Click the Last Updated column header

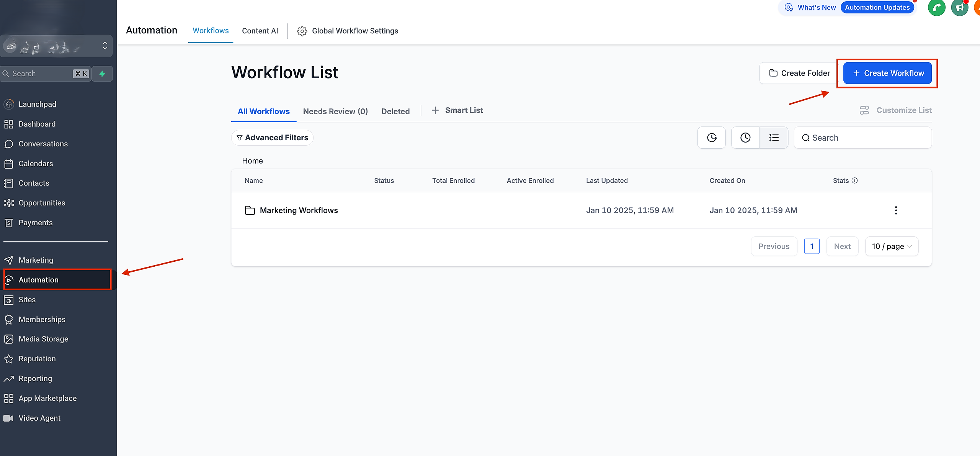point(607,180)
